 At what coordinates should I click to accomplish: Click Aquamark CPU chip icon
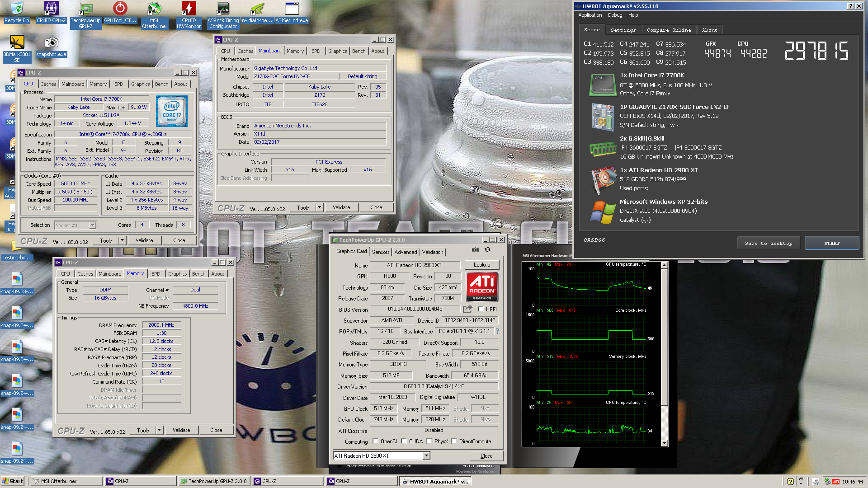click(603, 84)
